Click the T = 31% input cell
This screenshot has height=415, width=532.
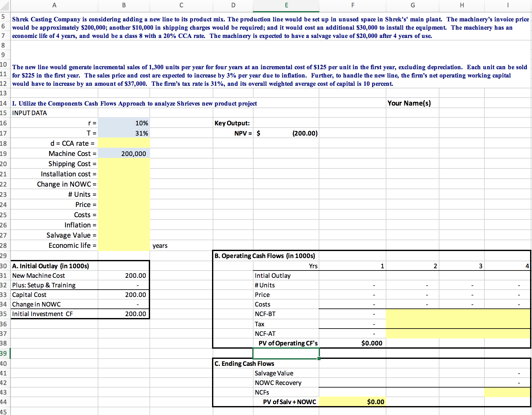click(124, 133)
